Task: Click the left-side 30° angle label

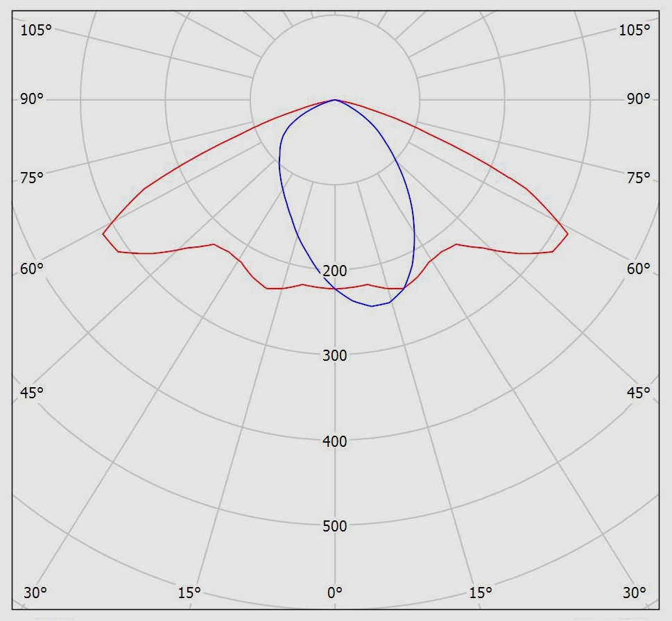Action: 35,593
